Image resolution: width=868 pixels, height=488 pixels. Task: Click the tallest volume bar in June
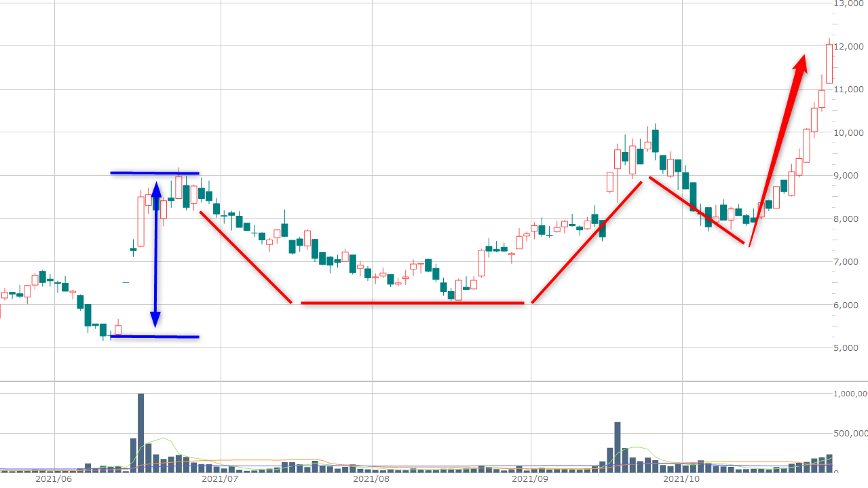141,432
